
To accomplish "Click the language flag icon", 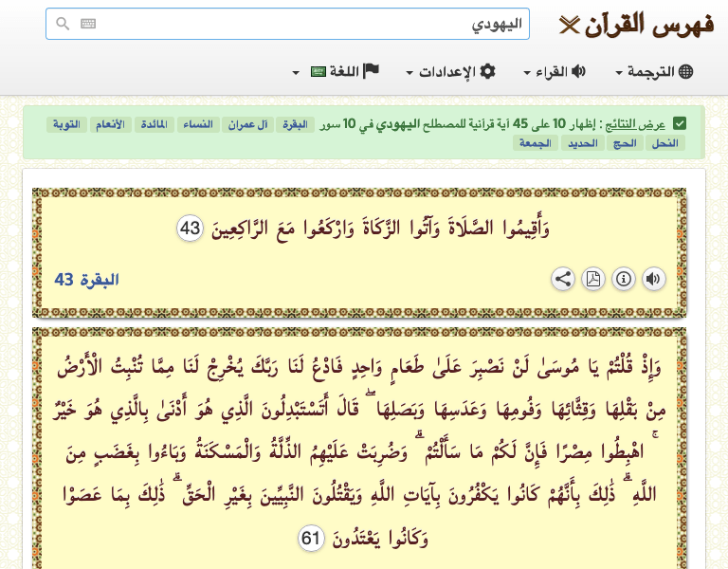I will [x=371, y=71].
